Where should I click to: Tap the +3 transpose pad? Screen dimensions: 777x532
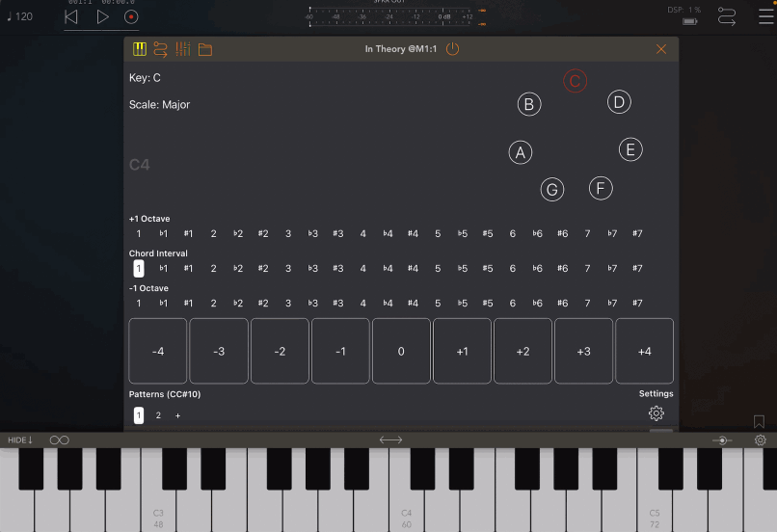click(584, 351)
